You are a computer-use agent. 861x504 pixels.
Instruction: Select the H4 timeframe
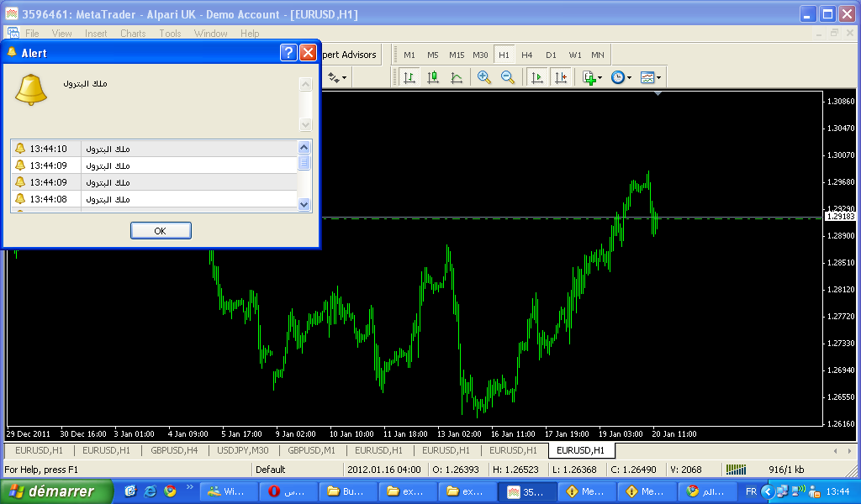(x=527, y=55)
